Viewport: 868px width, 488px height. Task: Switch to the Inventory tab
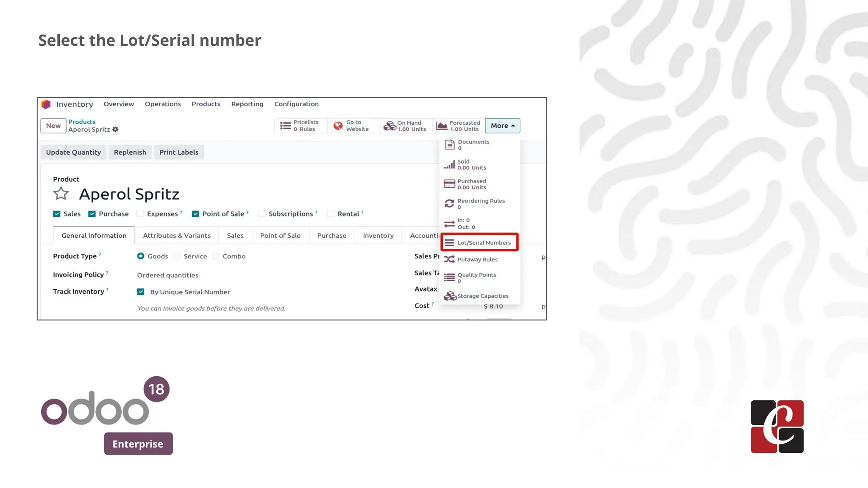(378, 236)
